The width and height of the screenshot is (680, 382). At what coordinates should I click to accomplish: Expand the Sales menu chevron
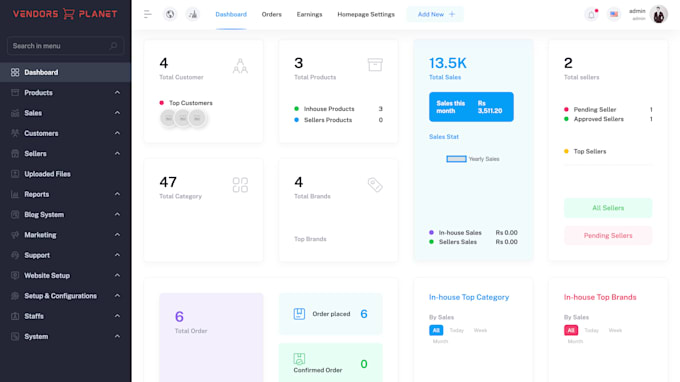(117, 113)
